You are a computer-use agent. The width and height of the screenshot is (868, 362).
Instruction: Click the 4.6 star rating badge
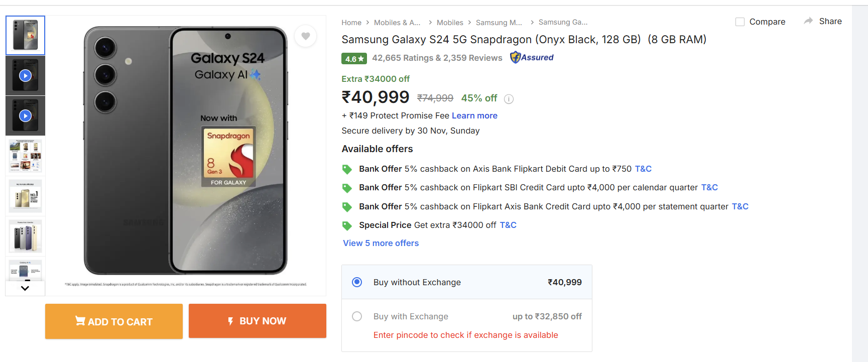[x=354, y=59]
